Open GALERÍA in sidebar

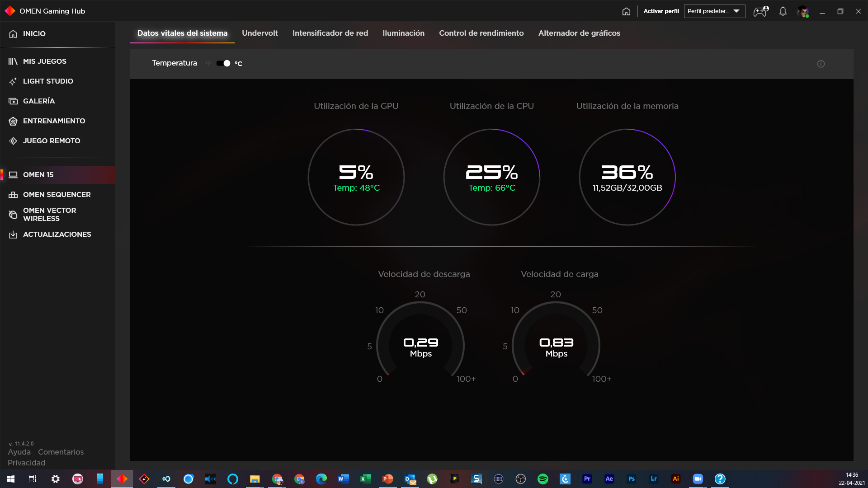pyautogui.click(x=58, y=101)
